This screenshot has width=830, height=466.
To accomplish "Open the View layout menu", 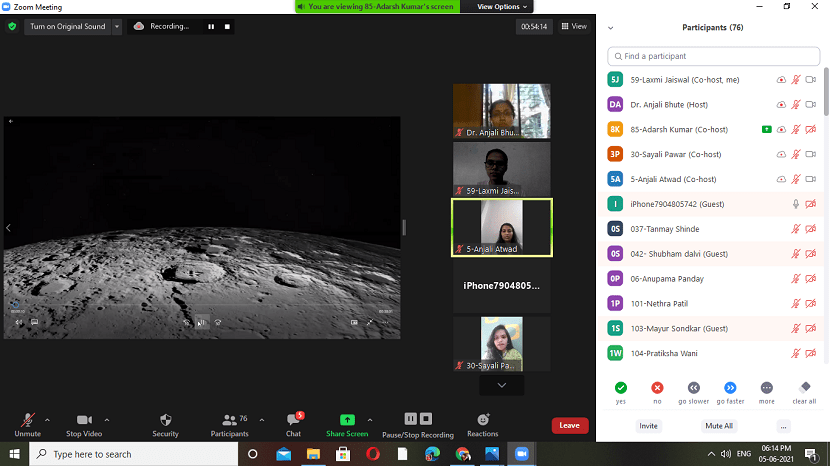I will [x=573, y=26].
